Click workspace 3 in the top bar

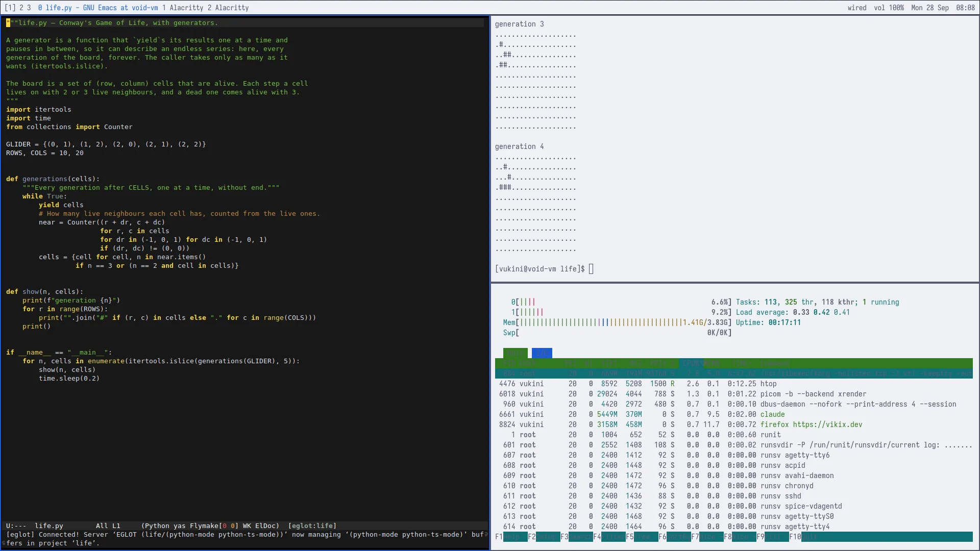[x=29, y=8]
